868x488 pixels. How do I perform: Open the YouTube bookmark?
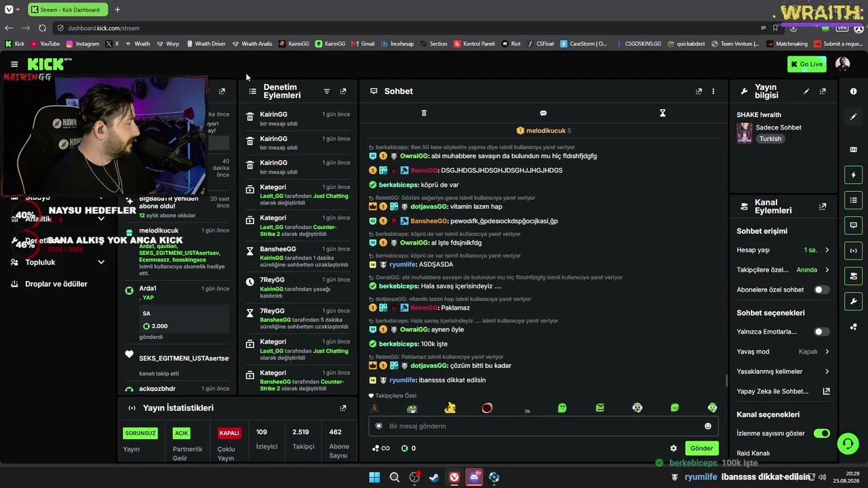[45, 43]
